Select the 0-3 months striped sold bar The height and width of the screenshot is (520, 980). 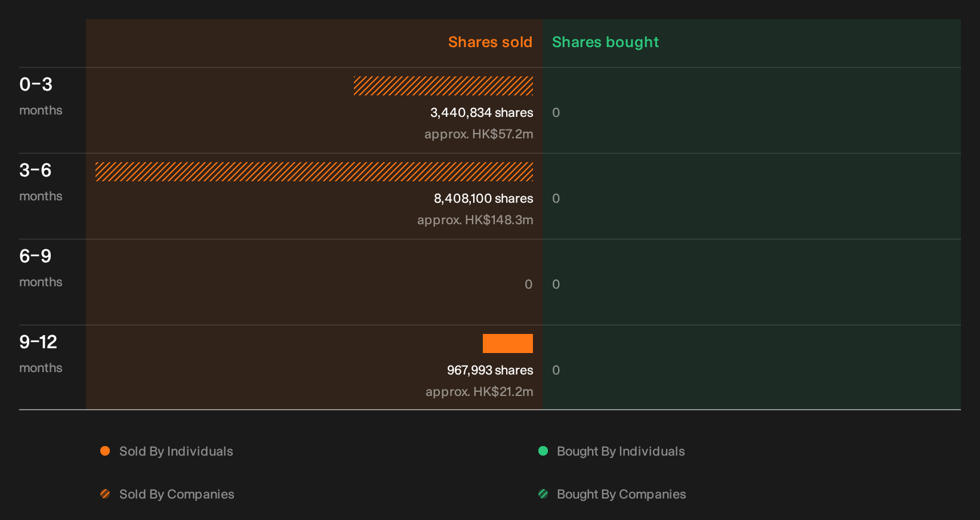pyautogui.click(x=443, y=86)
